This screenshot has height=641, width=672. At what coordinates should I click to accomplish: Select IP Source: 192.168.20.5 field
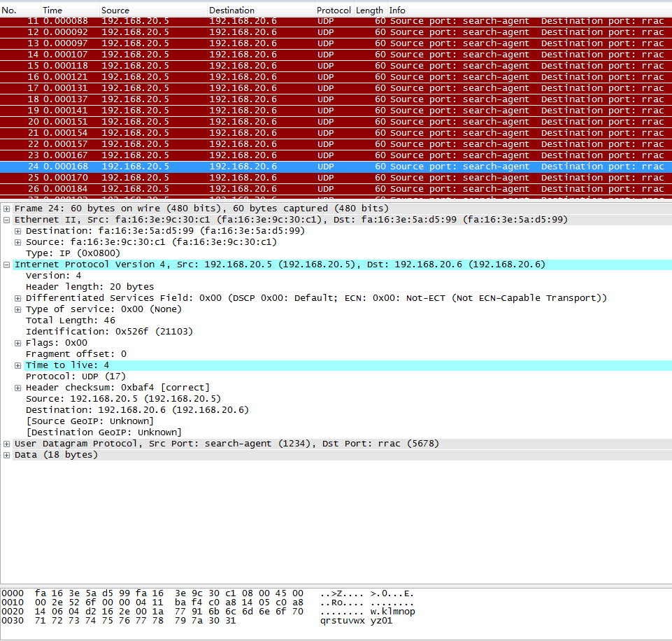[123, 399]
